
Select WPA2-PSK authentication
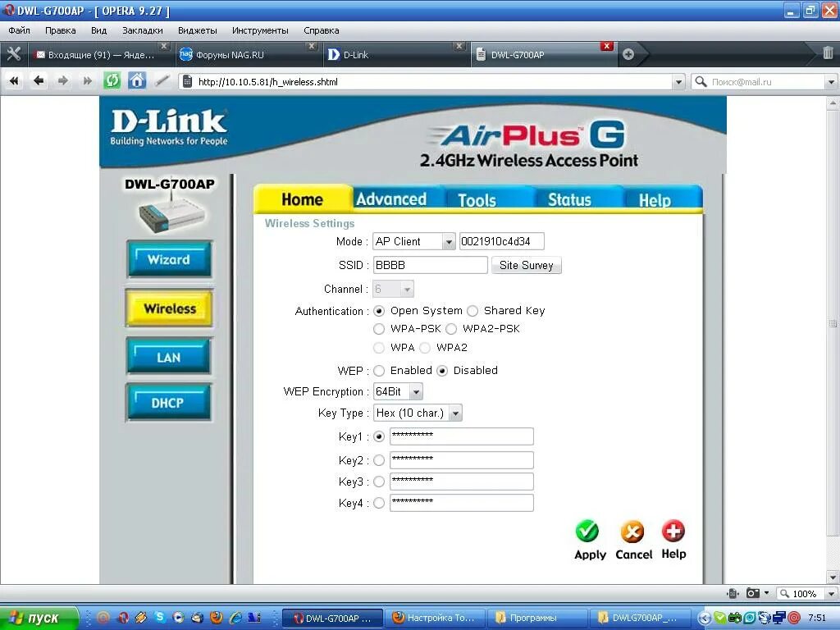(451, 329)
